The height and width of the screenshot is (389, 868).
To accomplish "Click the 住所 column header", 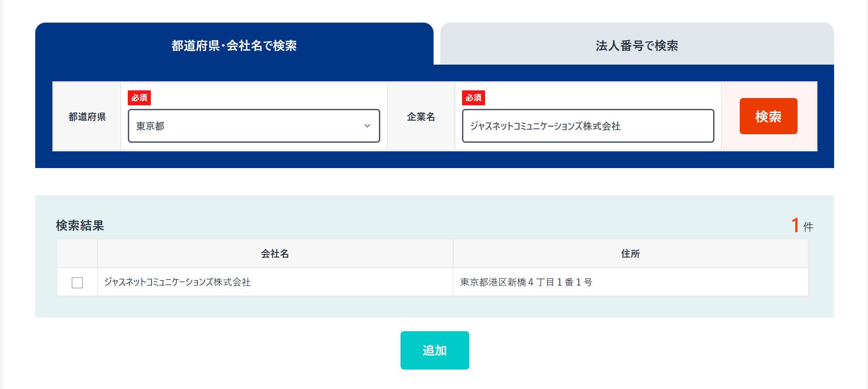I will click(x=630, y=253).
